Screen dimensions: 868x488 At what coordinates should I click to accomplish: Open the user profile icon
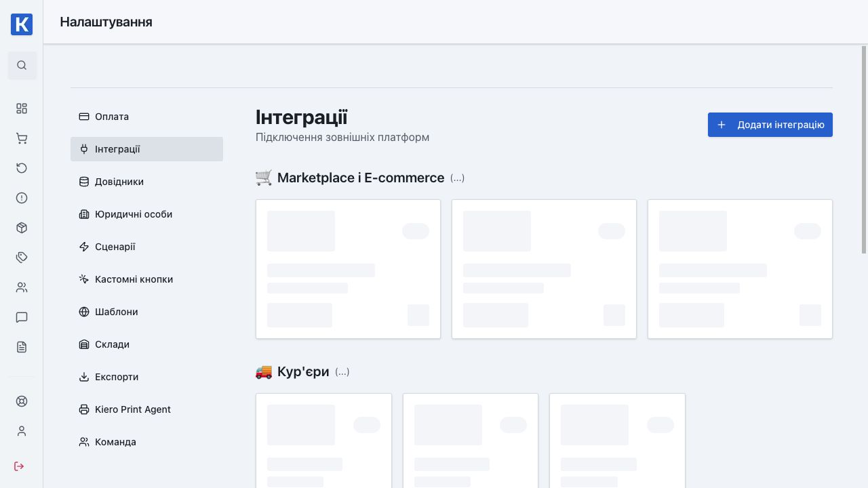22,431
